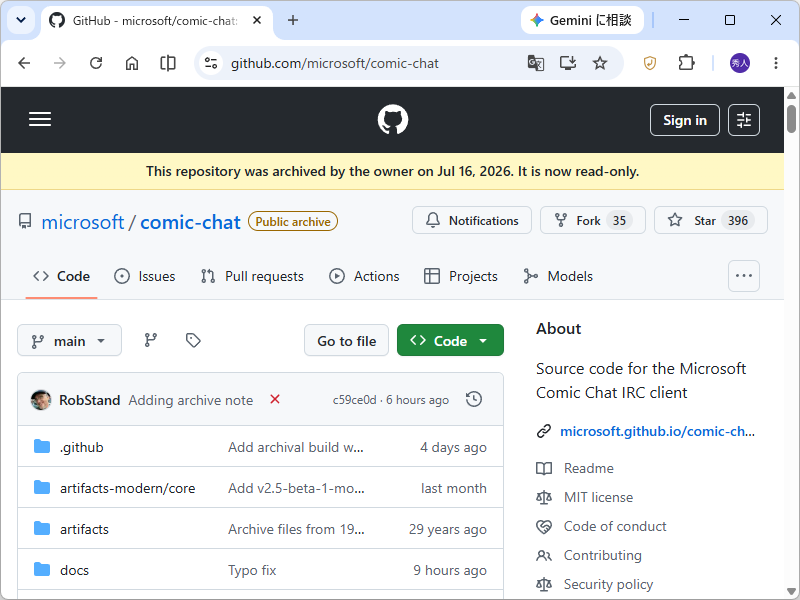Bookmark this page with star icon
Image resolution: width=800 pixels, height=600 pixels.
(x=600, y=63)
